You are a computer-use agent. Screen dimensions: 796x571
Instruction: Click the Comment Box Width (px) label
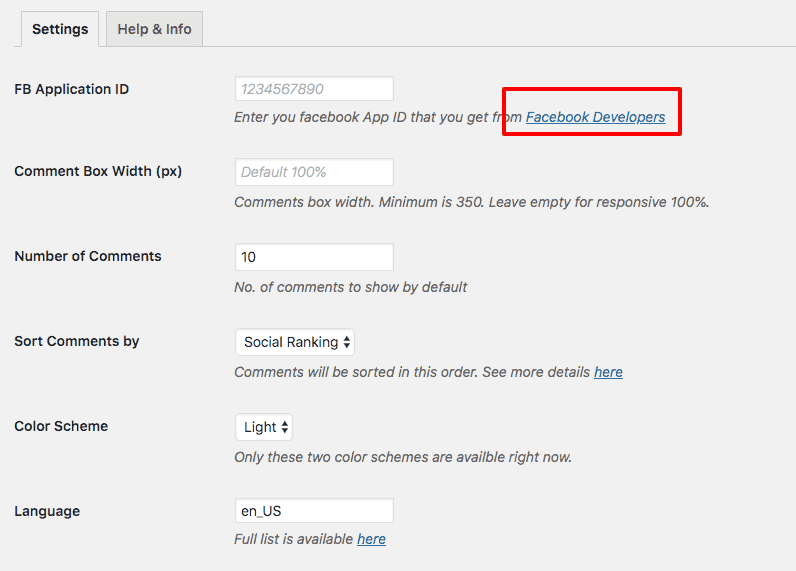tap(98, 171)
